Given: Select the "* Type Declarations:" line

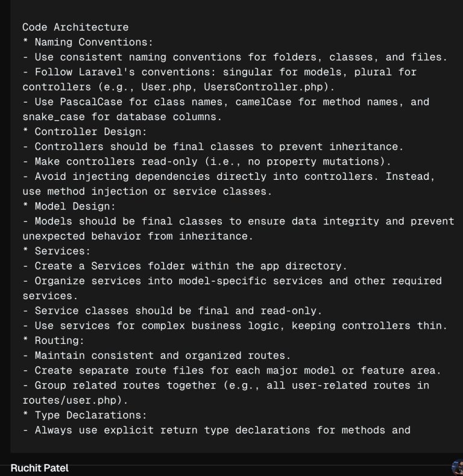Looking at the screenshot, I should (84, 415).
